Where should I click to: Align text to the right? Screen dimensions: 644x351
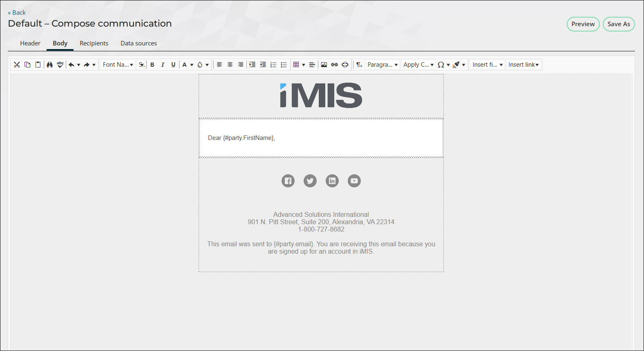tap(241, 65)
